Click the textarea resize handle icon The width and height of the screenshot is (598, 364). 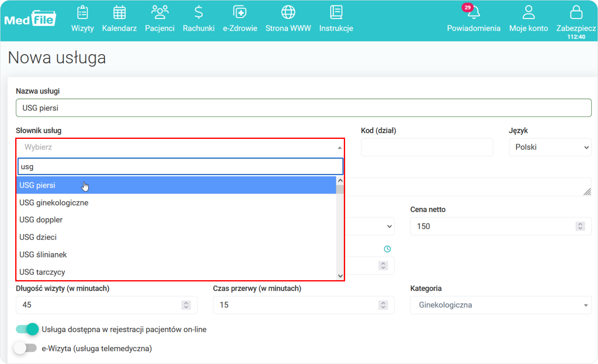(587, 191)
